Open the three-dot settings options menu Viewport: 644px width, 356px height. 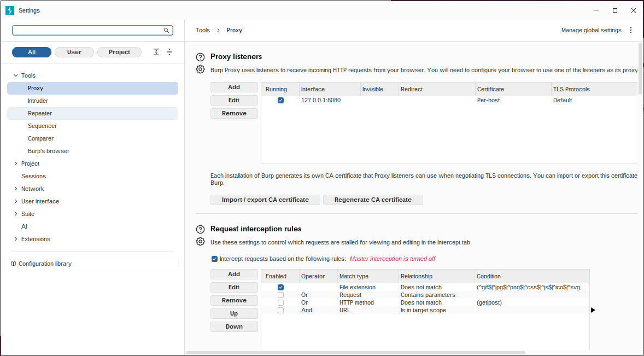pos(631,31)
